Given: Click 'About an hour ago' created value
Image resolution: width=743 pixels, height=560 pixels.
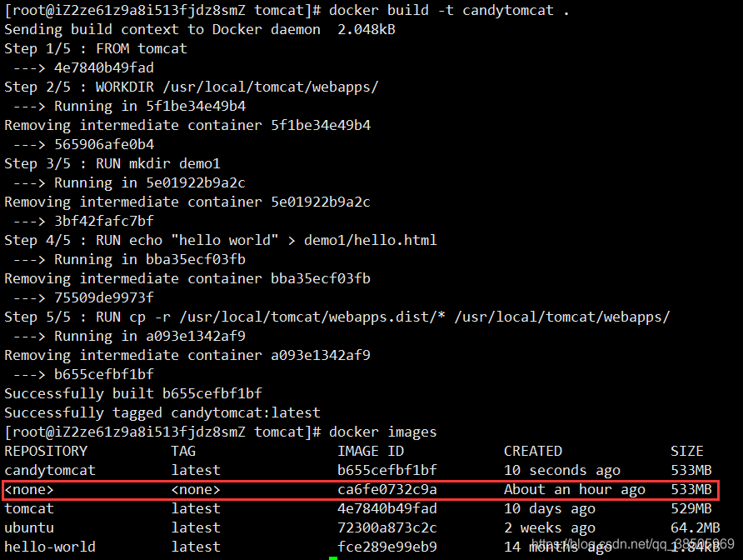Looking at the screenshot, I should [574, 489].
